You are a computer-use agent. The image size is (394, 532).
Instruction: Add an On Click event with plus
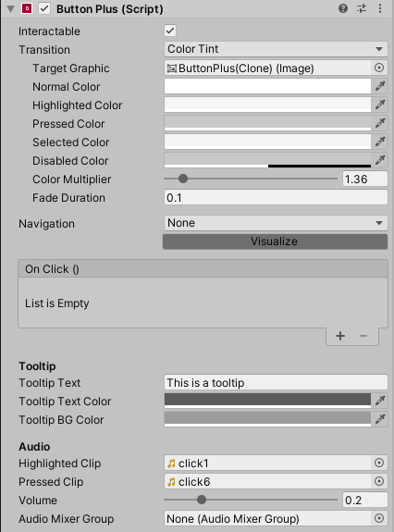pyautogui.click(x=340, y=336)
